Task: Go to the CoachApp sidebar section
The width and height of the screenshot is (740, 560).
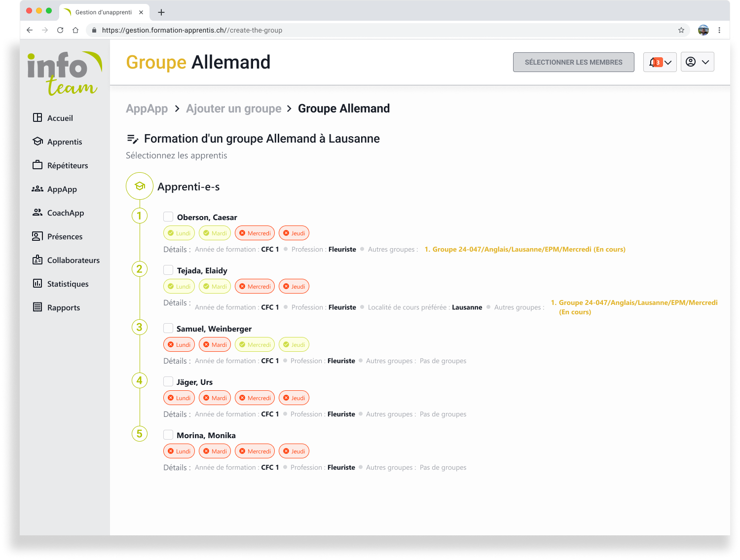Action: tap(65, 213)
